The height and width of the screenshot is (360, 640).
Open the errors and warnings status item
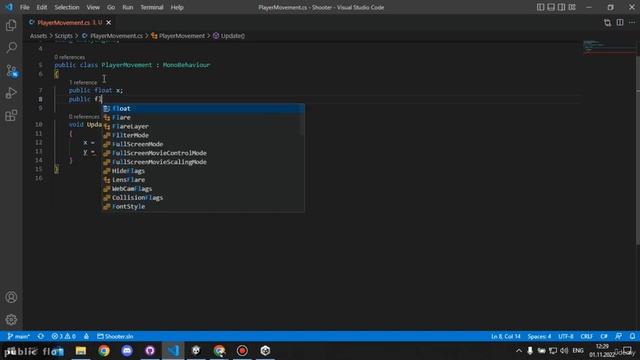click(x=64, y=336)
